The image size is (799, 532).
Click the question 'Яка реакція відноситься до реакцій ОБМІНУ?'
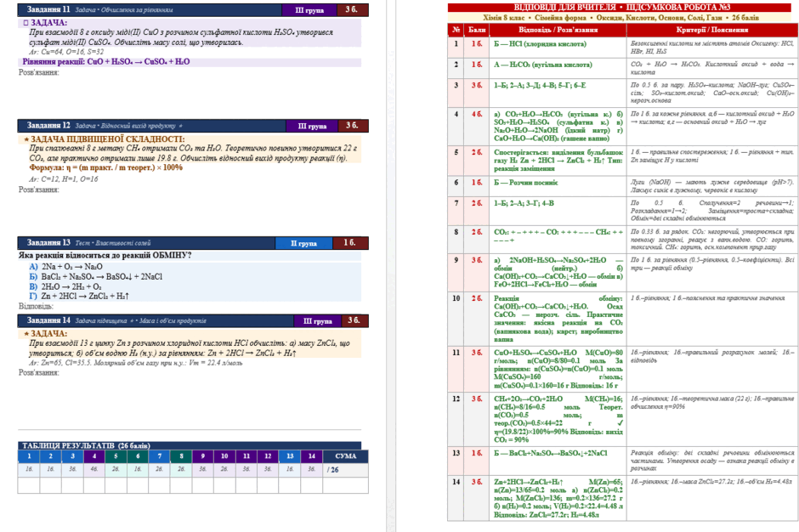(105, 255)
